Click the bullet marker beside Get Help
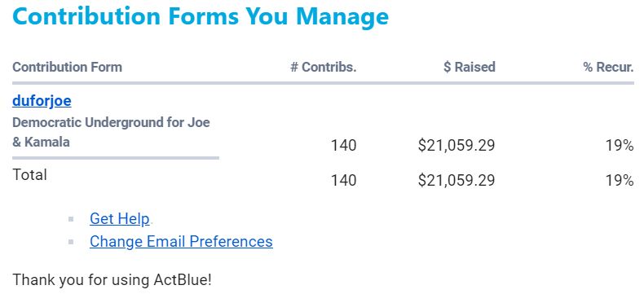 pyautogui.click(x=71, y=219)
